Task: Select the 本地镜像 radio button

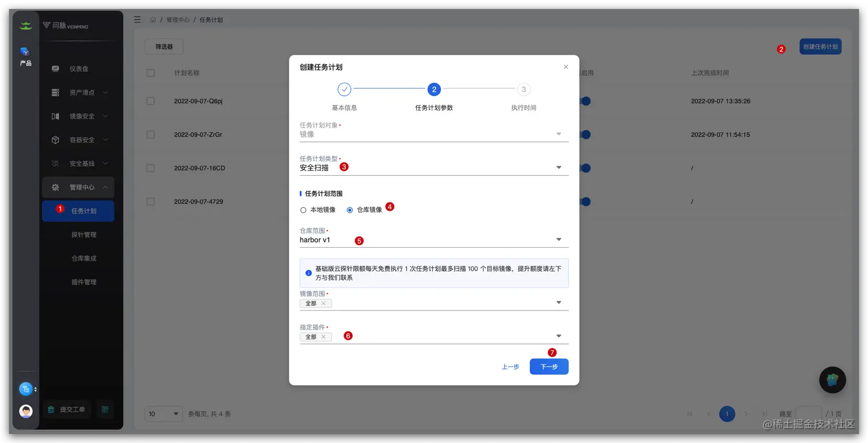Action: pos(303,210)
